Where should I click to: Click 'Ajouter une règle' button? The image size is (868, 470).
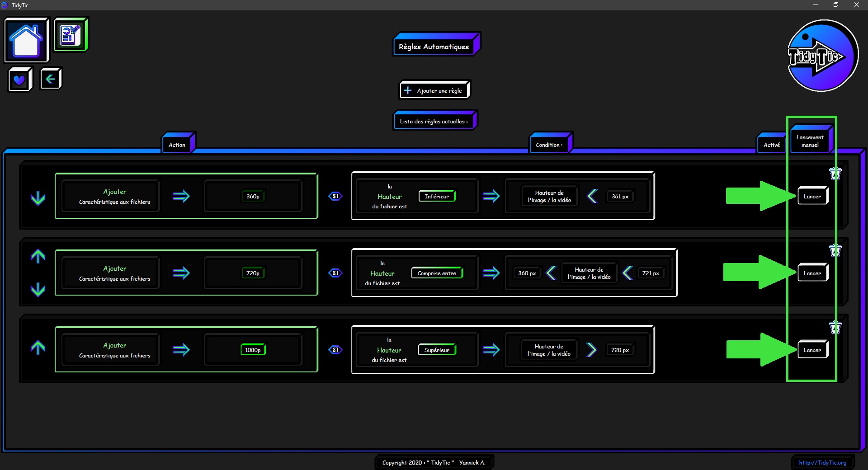(x=434, y=90)
